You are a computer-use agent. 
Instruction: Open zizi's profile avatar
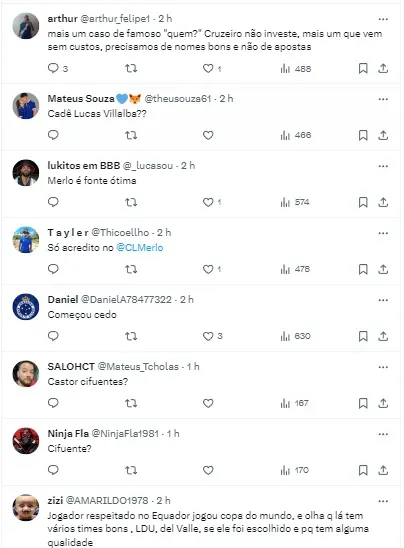(x=26, y=507)
